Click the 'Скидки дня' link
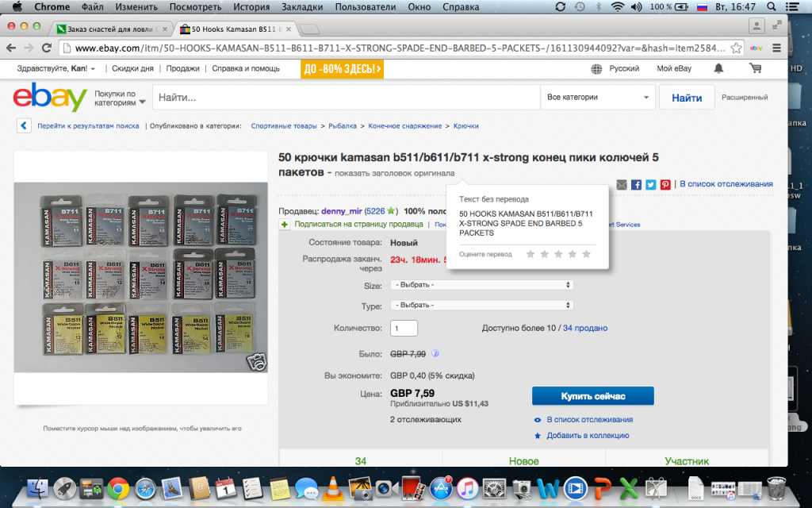 pyautogui.click(x=132, y=68)
